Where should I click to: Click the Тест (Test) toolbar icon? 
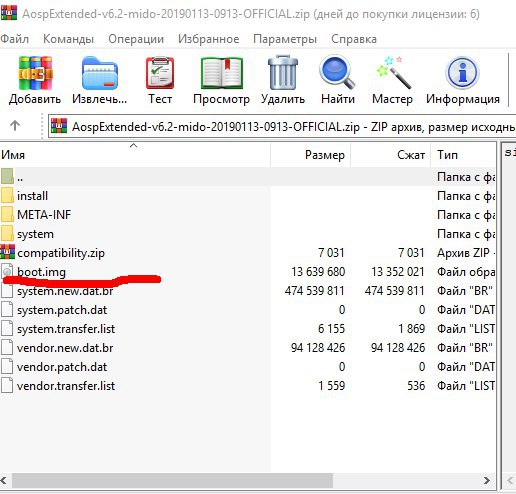(x=160, y=73)
